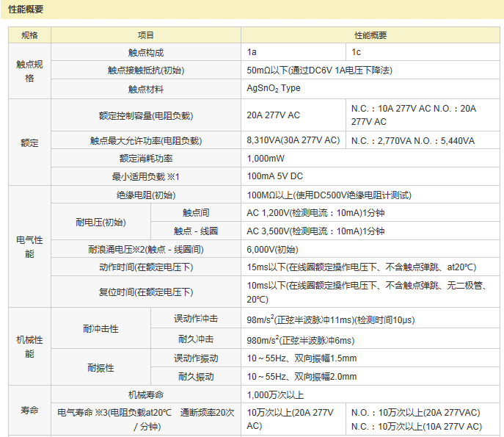The image size is (504, 437).
Task: Click the 触点接触抵抗(初始) row label
Action: [x=146, y=71]
